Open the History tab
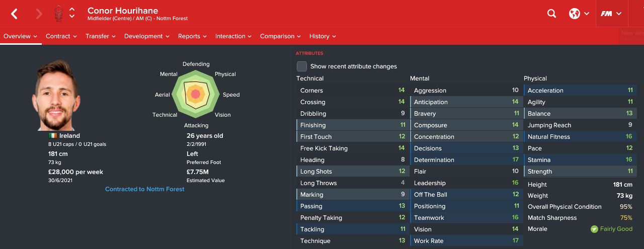 323,36
